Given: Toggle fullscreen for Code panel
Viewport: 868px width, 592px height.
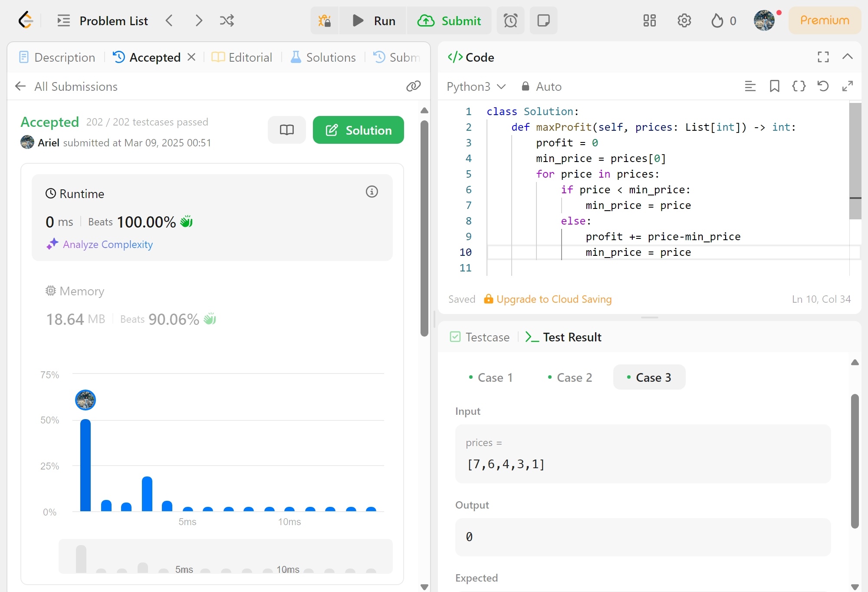Looking at the screenshot, I should click(x=823, y=57).
